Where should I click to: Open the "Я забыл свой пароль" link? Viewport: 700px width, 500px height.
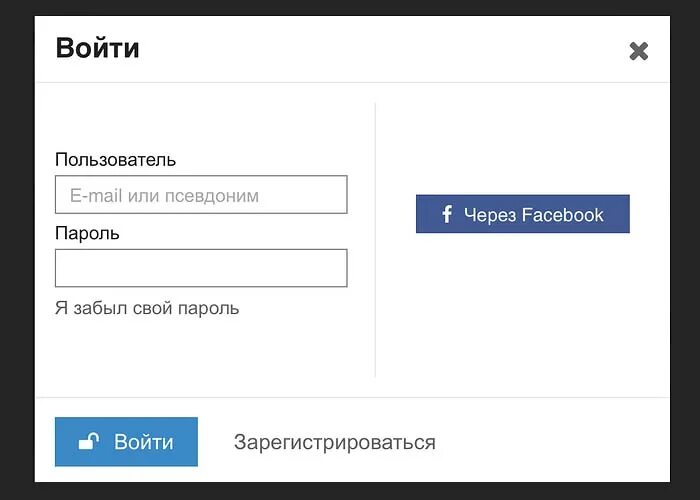coord(147,308)
